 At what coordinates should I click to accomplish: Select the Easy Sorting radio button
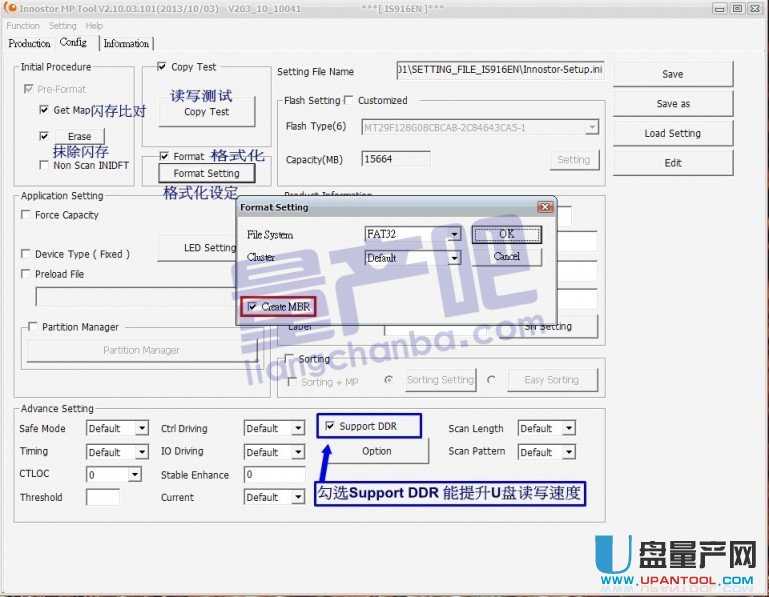[491, 380]
